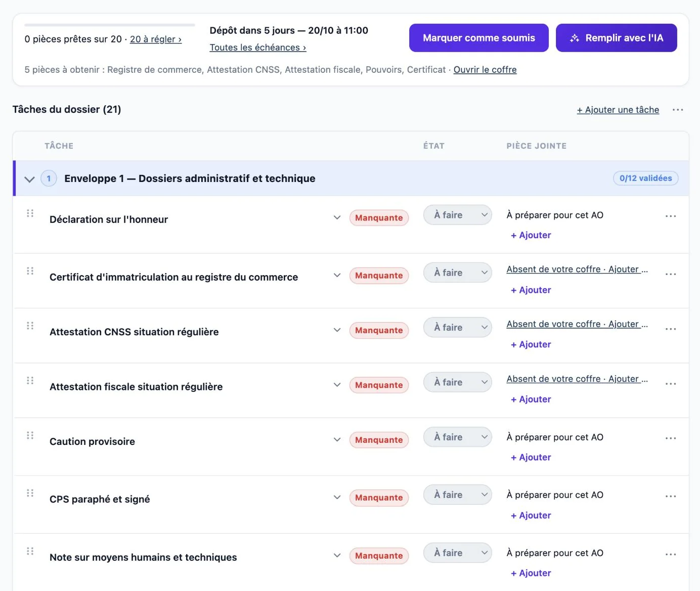Image resolution: width=700 pixels, height=591 pixels.
Task: Expand details of Attestation CNSS situation régulière
Action: tap(337, 330)
